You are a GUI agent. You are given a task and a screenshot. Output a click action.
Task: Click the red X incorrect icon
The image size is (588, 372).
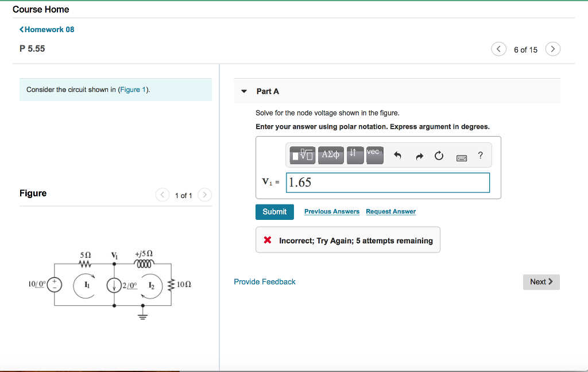(268, 240)
